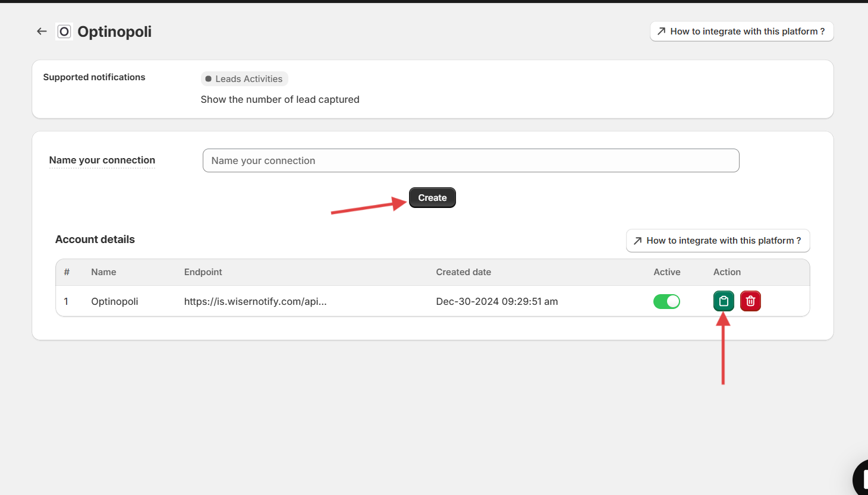
Task: Click the back arrow next to Optinopoli
Action: coord(42,31)
